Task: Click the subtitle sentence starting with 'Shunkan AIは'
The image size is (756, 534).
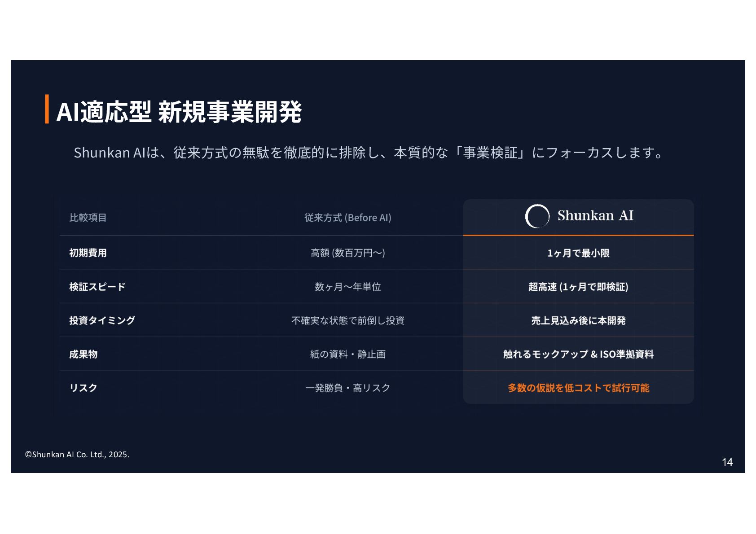Action: 369,153
